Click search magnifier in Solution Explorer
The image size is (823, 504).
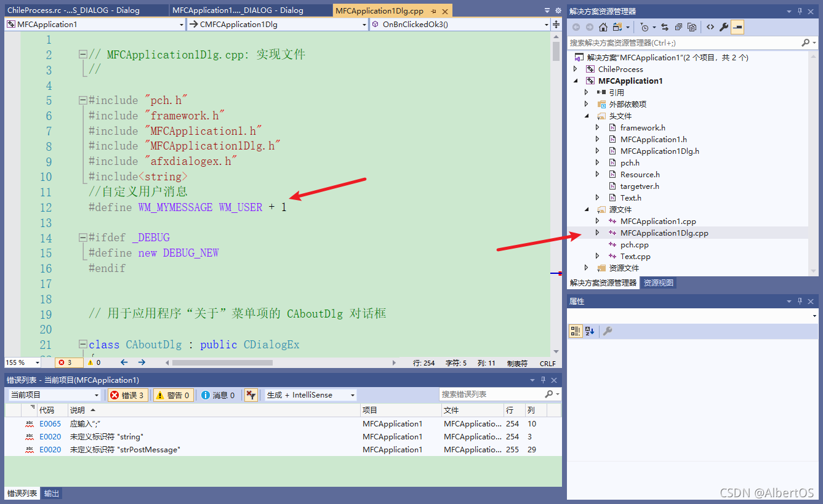tap(806, 43)
